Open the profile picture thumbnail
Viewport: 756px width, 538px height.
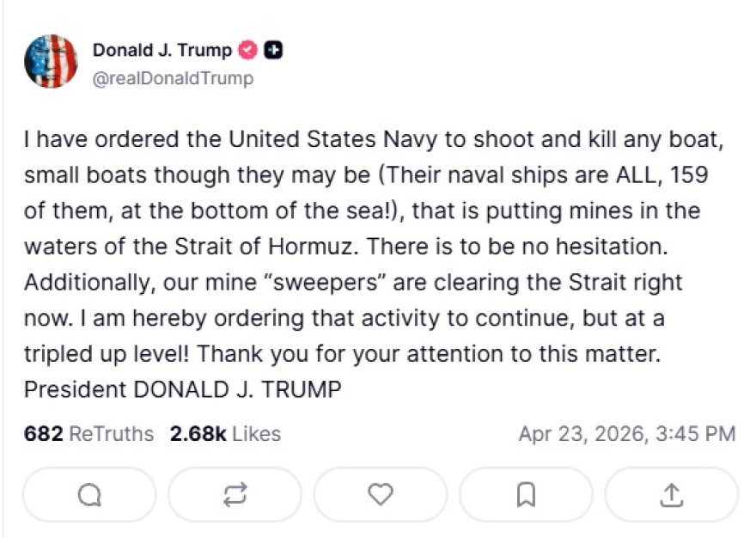point(51,60)
